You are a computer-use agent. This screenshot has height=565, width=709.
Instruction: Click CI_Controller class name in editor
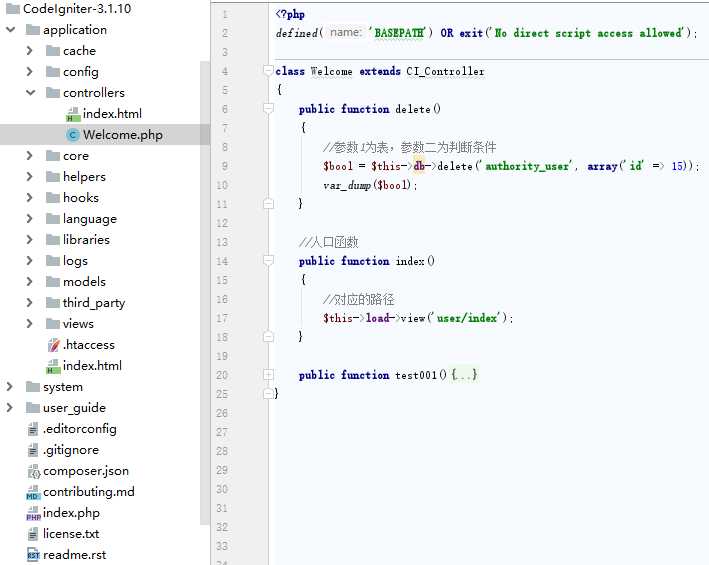click(445, 71)
